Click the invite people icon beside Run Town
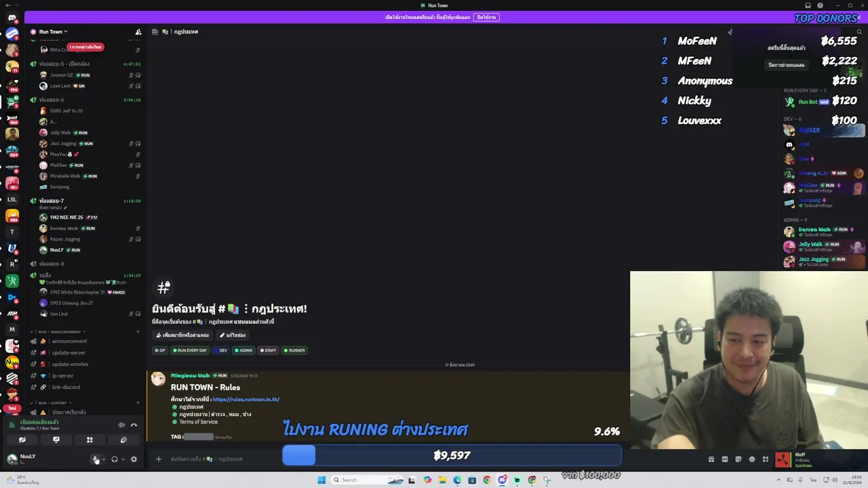Image resolution: width=868 pixels, height=488 pixels. click(138, 32)
